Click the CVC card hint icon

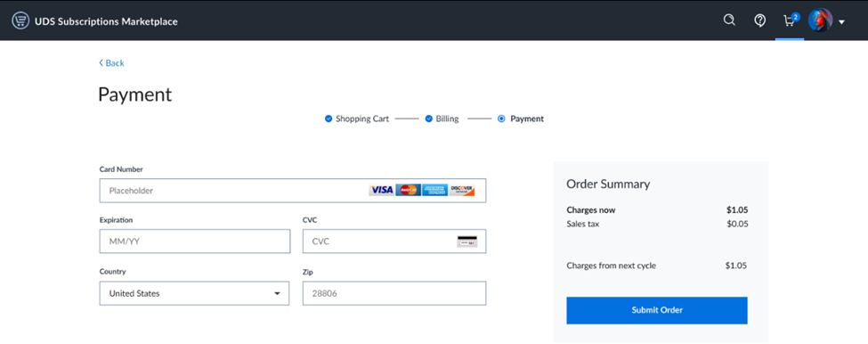tap(467, 242)
